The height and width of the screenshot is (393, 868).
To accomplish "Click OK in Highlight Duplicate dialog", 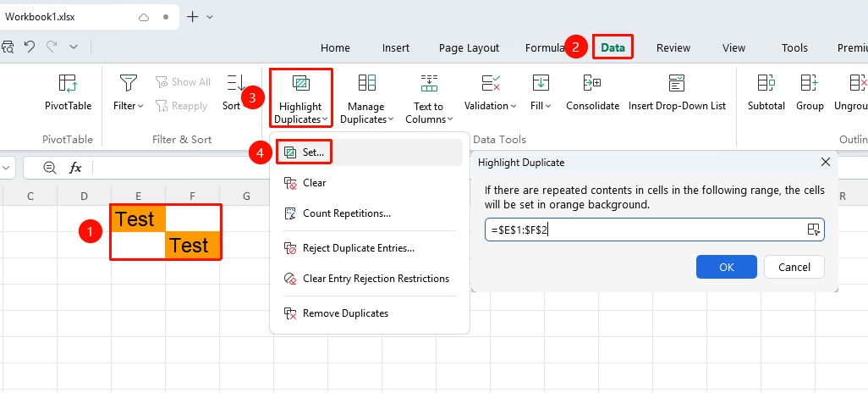I will [x=726, y=267].
